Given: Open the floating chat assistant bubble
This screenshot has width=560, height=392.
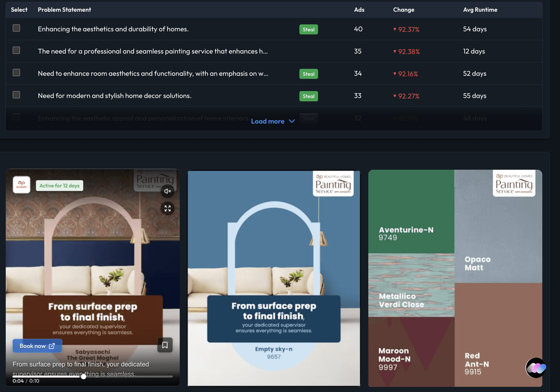Looking at the screenshot, I should tap(536, 368).
